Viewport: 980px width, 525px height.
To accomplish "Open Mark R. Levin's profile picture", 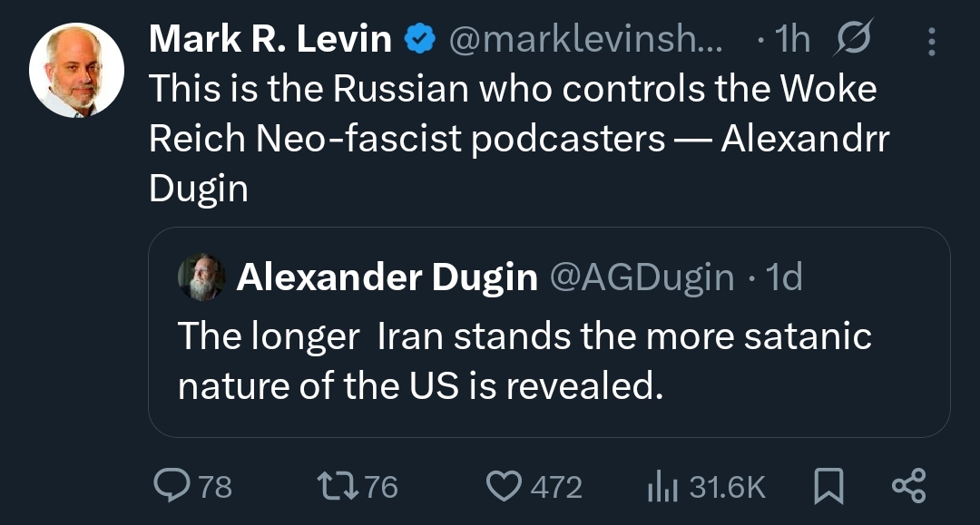I will 76,71.
